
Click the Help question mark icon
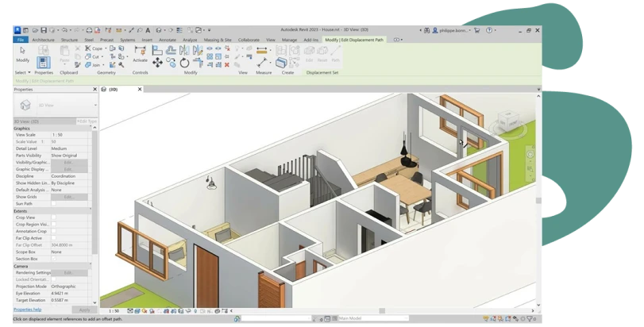pos(488,30)
